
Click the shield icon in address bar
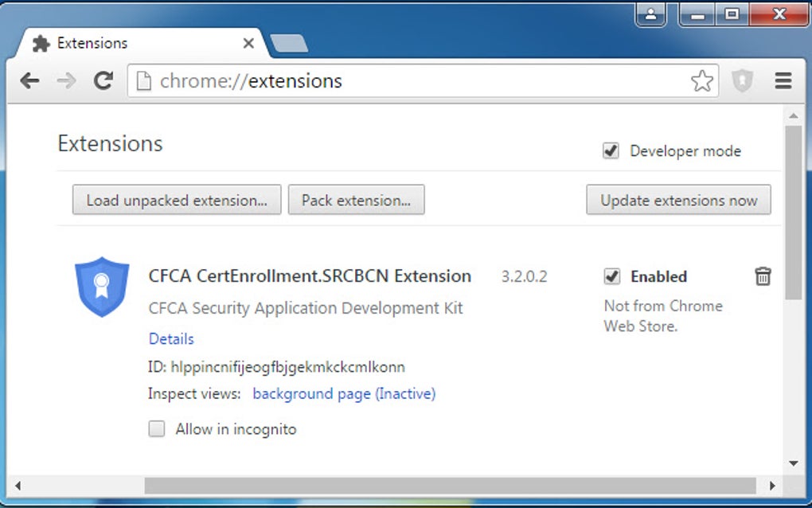[742, 80]
